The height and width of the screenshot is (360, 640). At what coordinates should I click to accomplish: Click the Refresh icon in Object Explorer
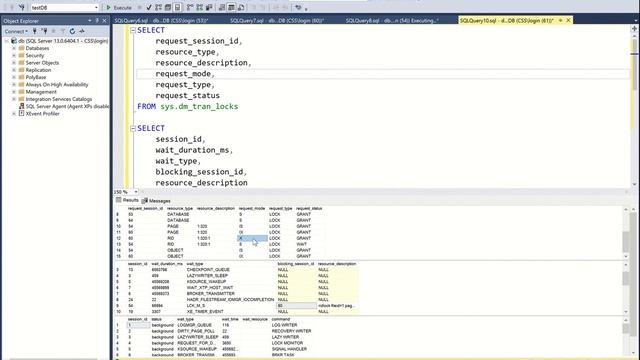click(72, 31)
